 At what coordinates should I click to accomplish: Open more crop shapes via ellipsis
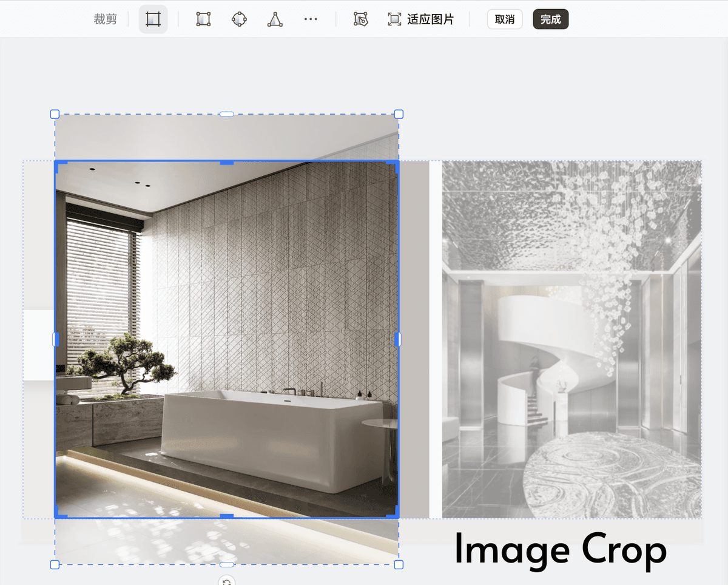pyautogui.click(x=311, y=19)
